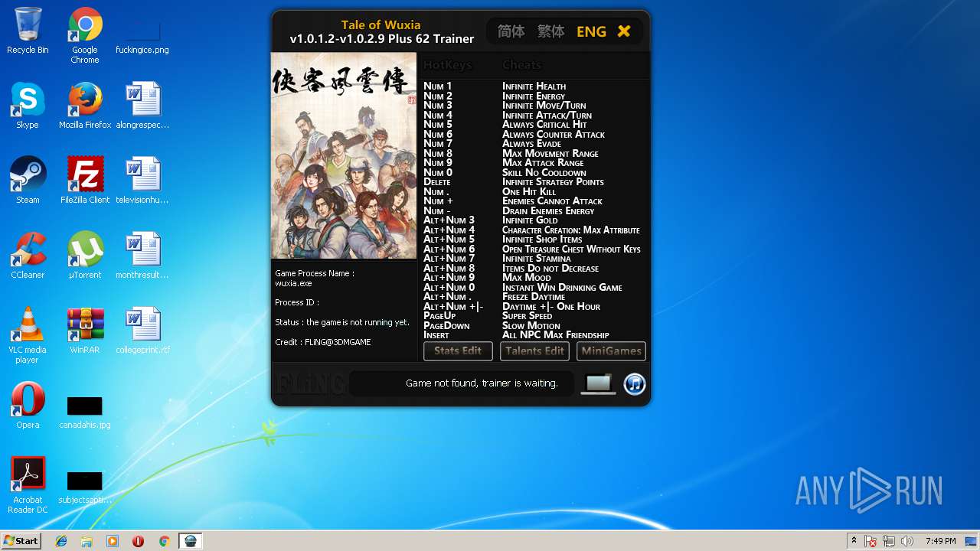
Task: Close the trainer window with X
Action: 624,31
